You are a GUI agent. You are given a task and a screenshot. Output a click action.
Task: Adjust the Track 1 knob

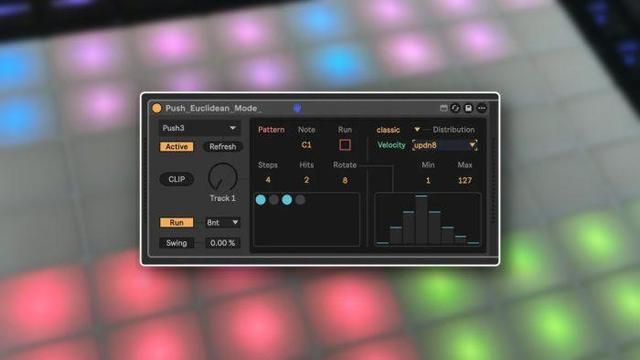(222, 177)
